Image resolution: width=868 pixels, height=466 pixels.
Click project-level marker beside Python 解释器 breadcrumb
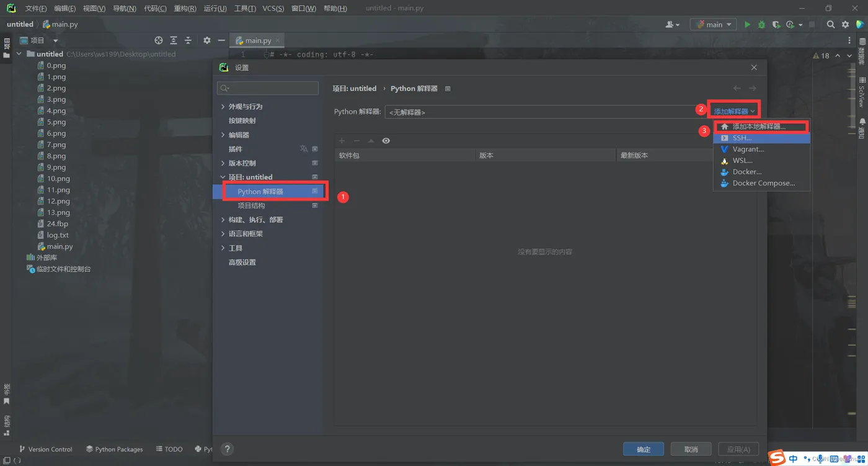coord(448,89)
